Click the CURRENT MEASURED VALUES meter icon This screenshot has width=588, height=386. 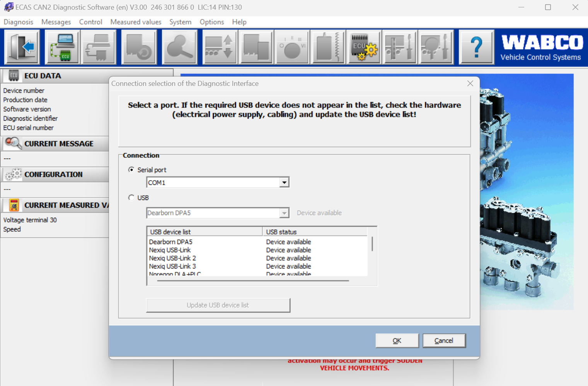tap(14, 205)
